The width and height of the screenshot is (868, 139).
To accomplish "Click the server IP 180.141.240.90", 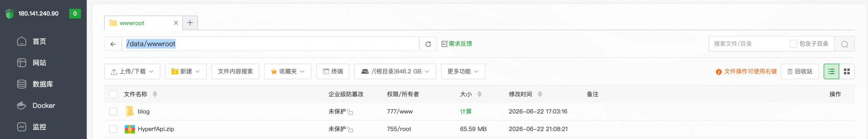I will click(38, 14).
